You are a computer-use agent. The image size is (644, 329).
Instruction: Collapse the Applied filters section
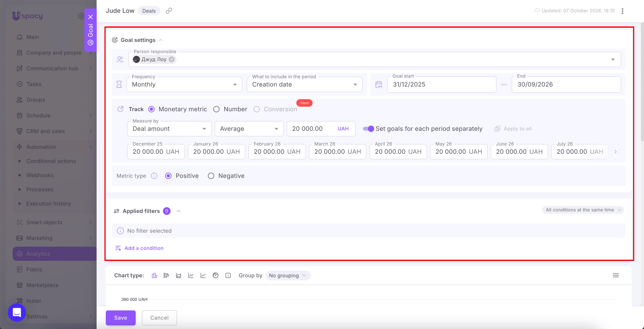point(178,211)
